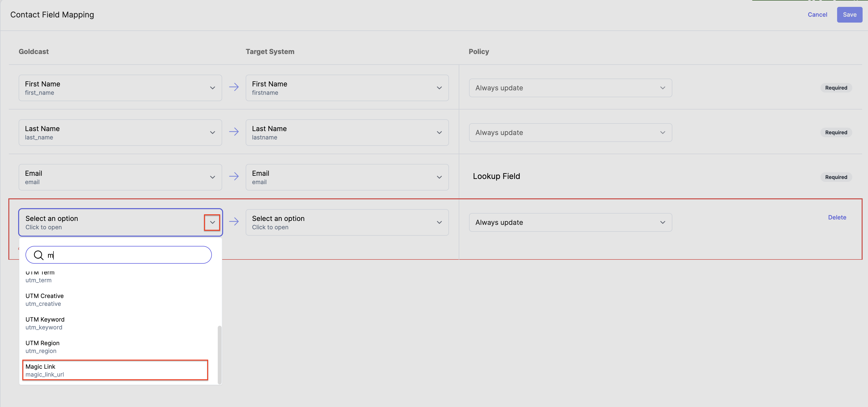Click the search field in dropdown
Viewport: 868px width, 407px height.
click(119, 255)
